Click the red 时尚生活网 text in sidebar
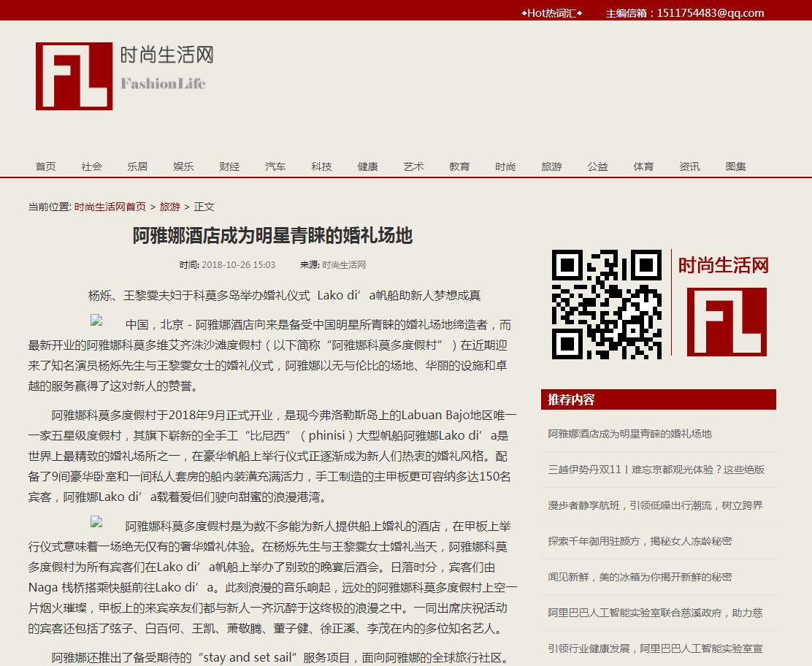Screen dimensions: 812x666 click(x=724, y=265)
